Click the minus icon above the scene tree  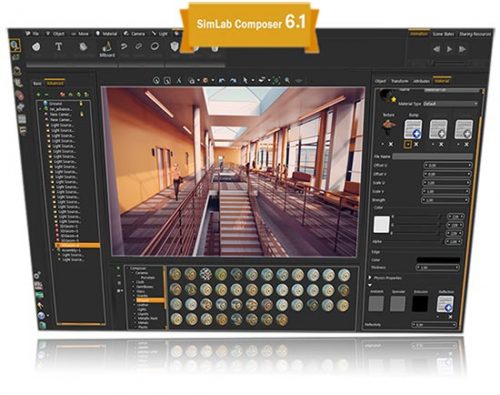[46, 95]
